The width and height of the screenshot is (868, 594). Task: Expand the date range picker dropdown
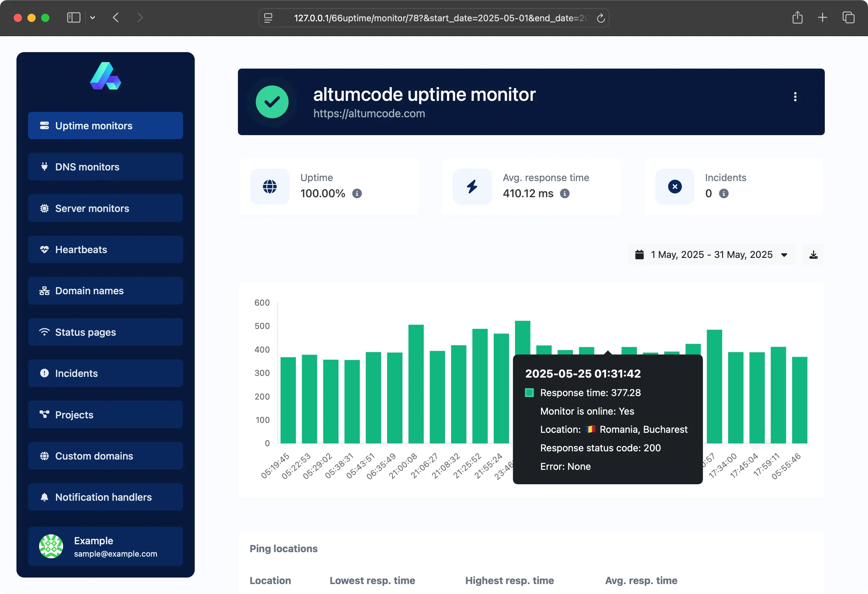[x=784, y=254]
